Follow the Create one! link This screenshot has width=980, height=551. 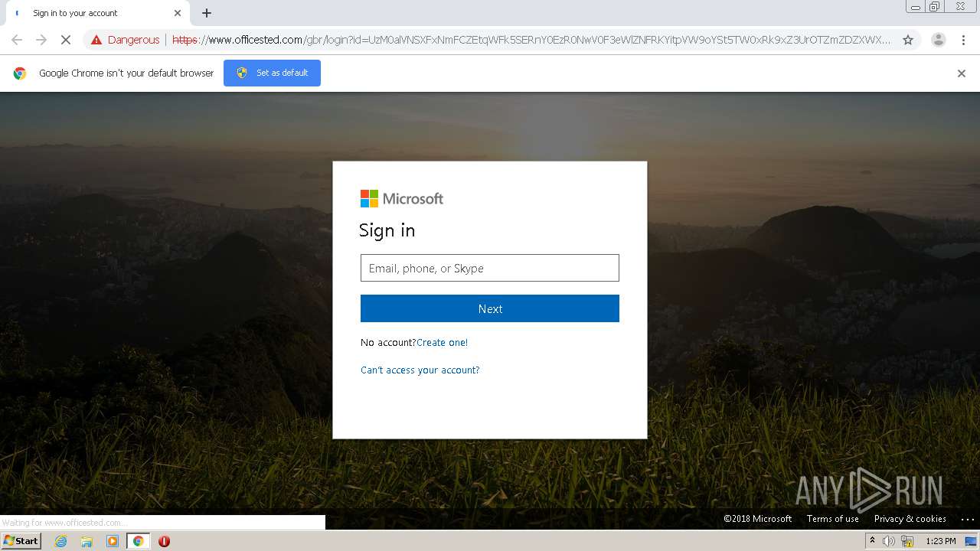click(442, 342)
